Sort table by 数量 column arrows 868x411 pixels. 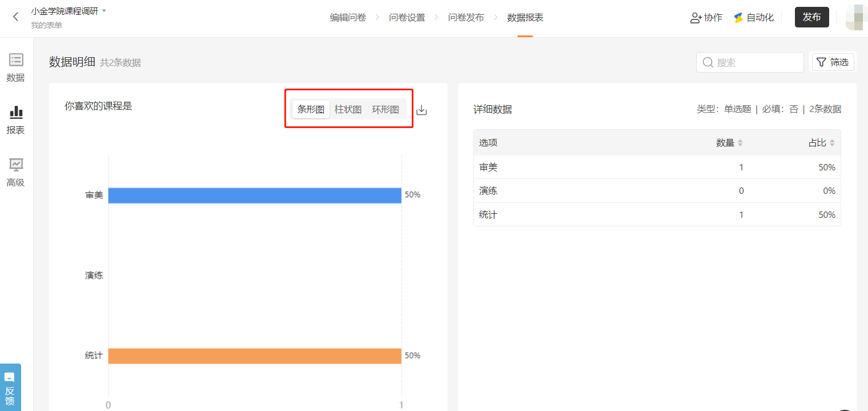740,143
